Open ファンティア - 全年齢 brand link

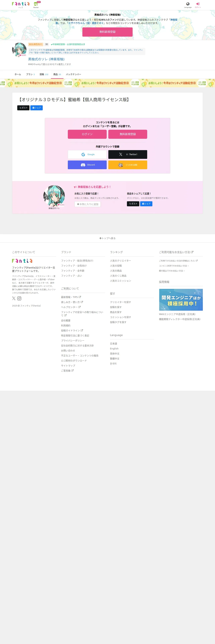click(x=73, y=271)
